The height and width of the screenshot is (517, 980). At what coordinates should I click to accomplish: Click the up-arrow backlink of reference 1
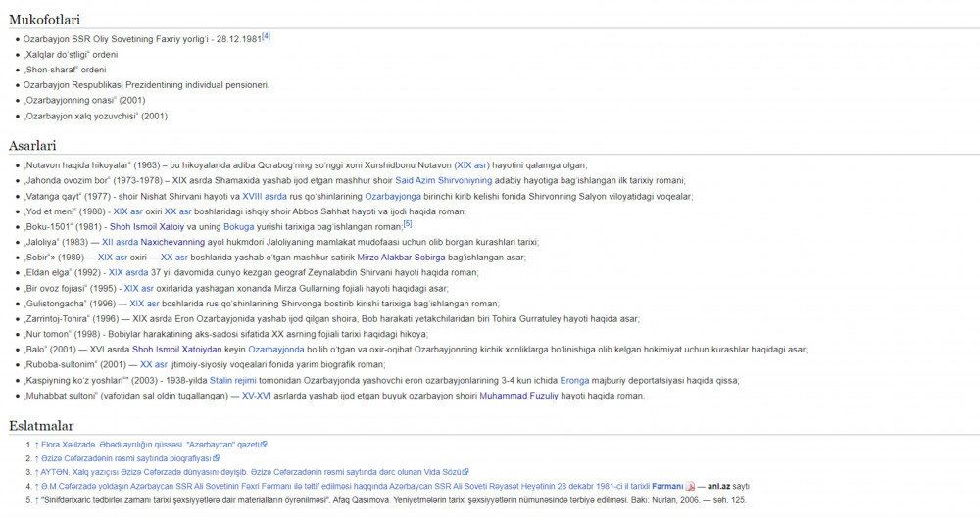[37, 445]
